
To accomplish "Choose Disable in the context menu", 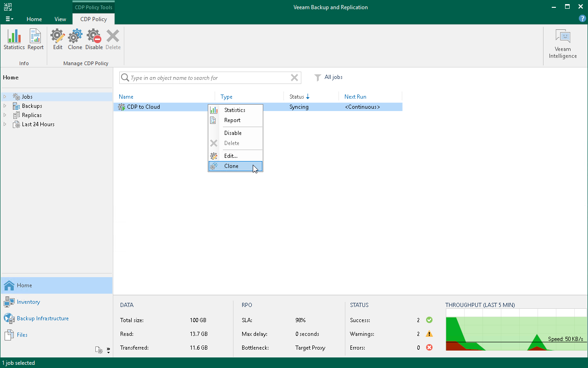I will tap(235, 133).
